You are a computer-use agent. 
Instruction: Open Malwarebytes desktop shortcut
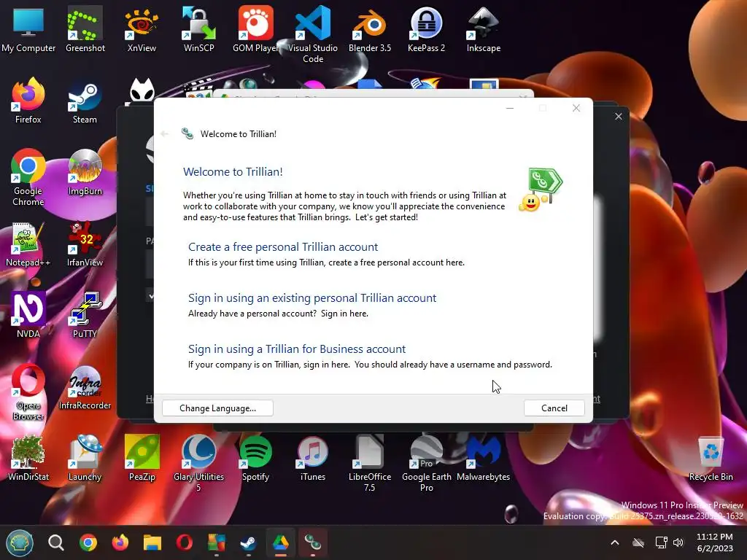pos(484,458)
